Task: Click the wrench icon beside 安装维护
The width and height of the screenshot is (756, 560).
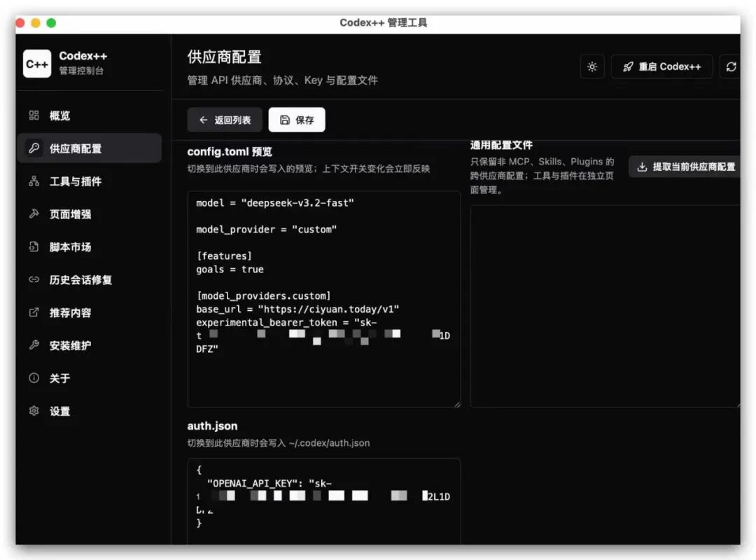Action: [x=34, y=345]
